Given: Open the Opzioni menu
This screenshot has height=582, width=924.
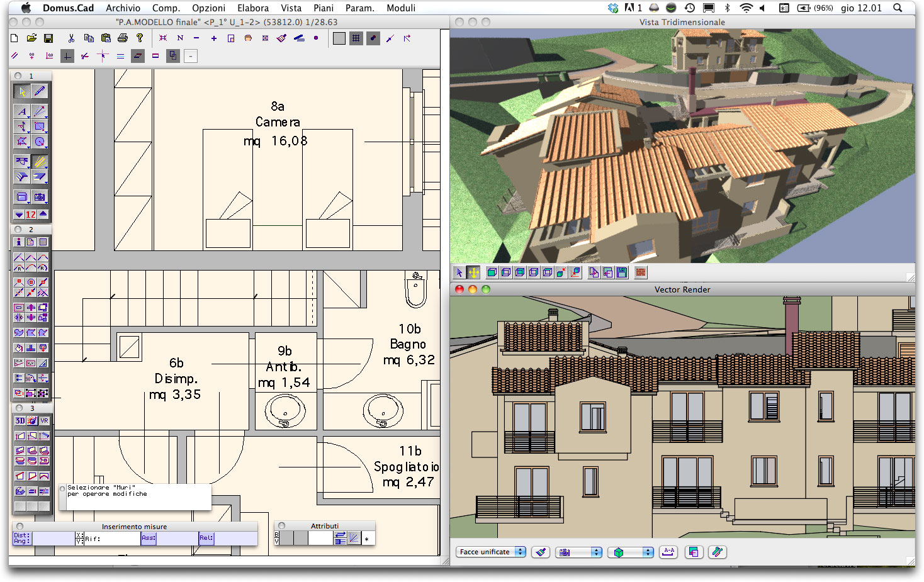Looking at the screenshot, I should pos(208,8).
